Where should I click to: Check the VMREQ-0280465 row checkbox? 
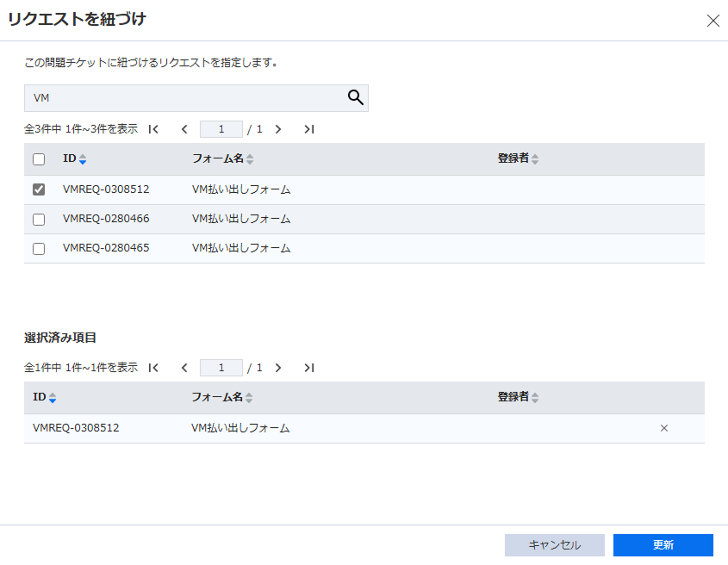pyautogui.click(x=39, y=249)
